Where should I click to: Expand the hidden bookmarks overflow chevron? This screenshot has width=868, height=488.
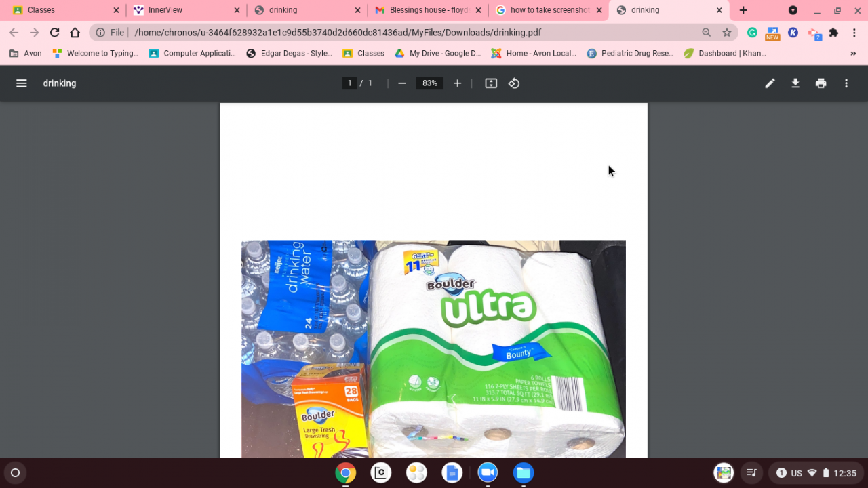click(x=853, y=54)
